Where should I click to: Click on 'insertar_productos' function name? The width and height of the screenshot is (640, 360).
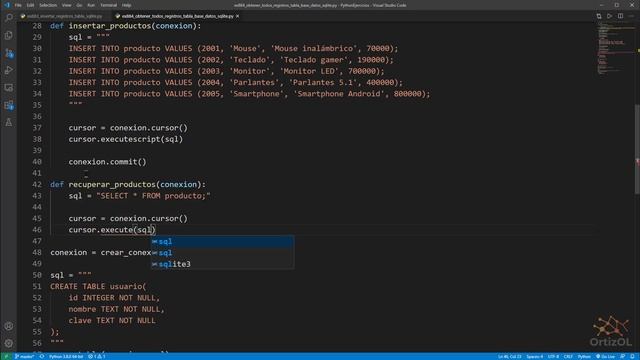coord(110,26)
